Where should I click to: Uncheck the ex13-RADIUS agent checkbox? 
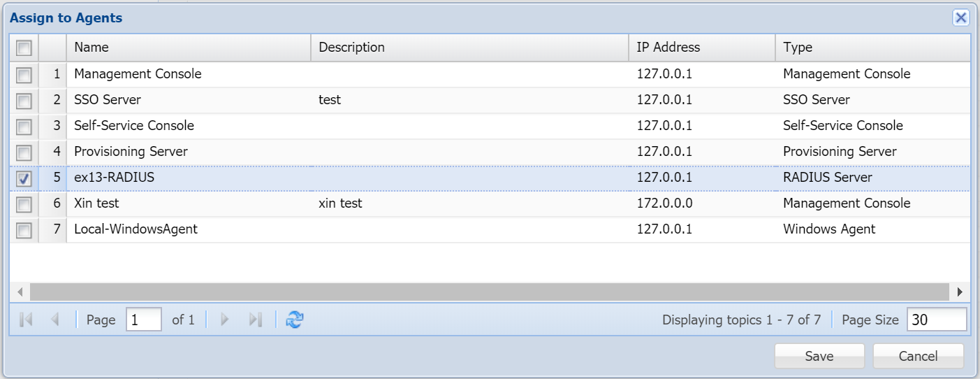[24, 178]
